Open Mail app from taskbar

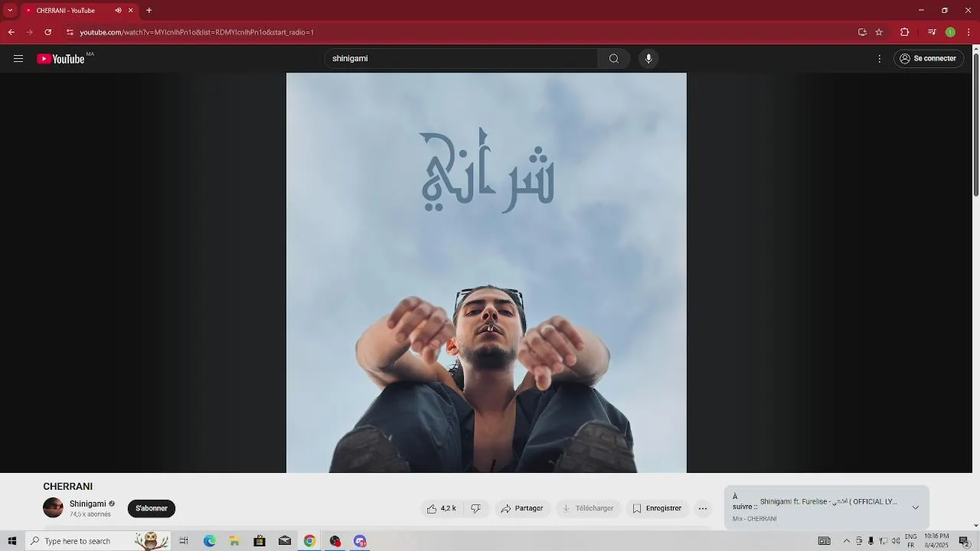[x=285, y=541]
